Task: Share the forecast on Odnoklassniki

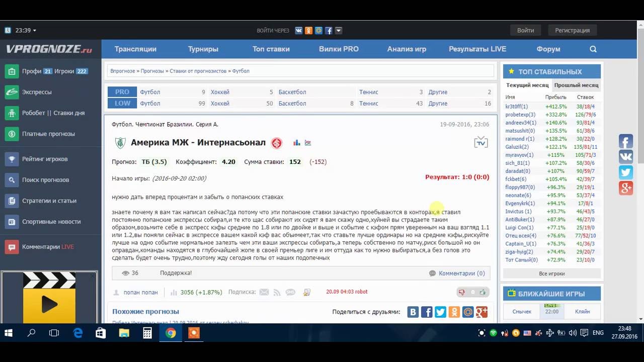Action: tap(454, 312)
